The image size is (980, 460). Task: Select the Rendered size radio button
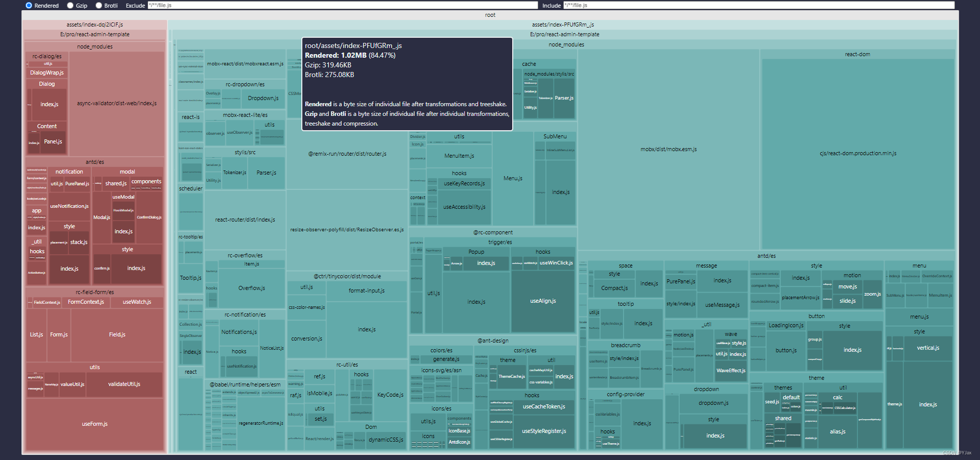click(x=29, y=5)
